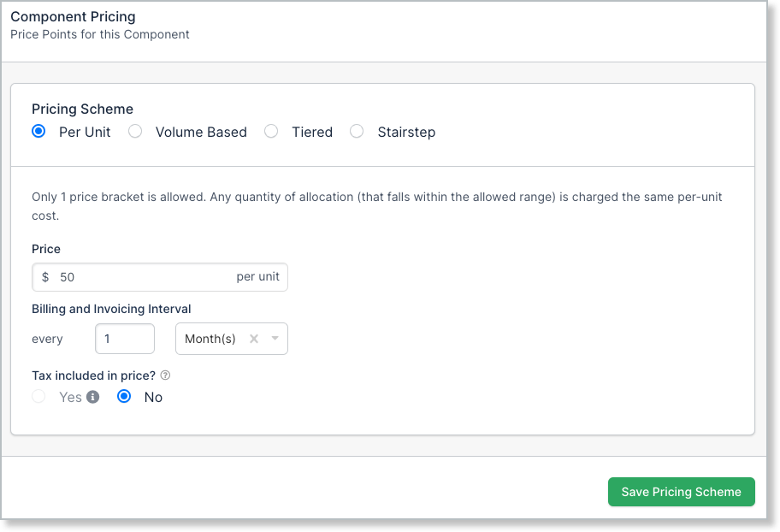This screenshot has height=532, width=780.
Task: Click the Price amount input field
Action: [141, 277]
